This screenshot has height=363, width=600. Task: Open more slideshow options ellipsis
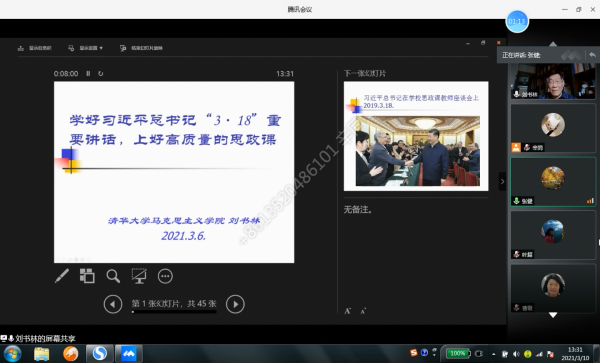click(x=165, y=276)
